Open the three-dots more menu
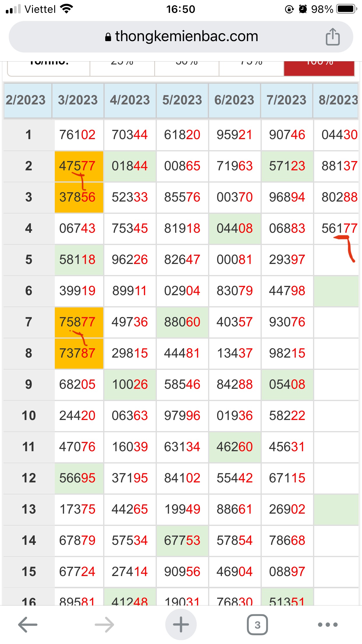This screenshot has width=362, height=644. click(328, 624)
